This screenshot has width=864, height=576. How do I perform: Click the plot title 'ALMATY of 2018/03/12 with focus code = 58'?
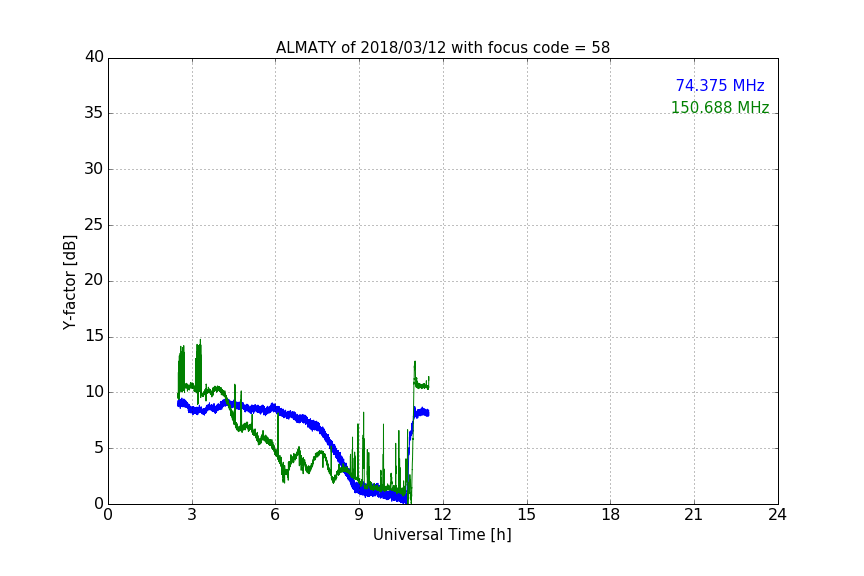coord(442,48)
